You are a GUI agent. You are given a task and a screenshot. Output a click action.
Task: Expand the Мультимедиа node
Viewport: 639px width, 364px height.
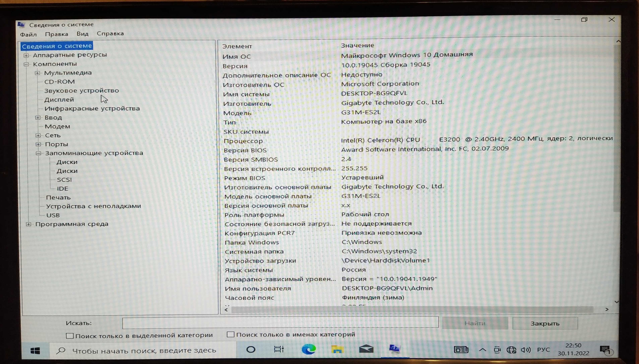[37, 73]
